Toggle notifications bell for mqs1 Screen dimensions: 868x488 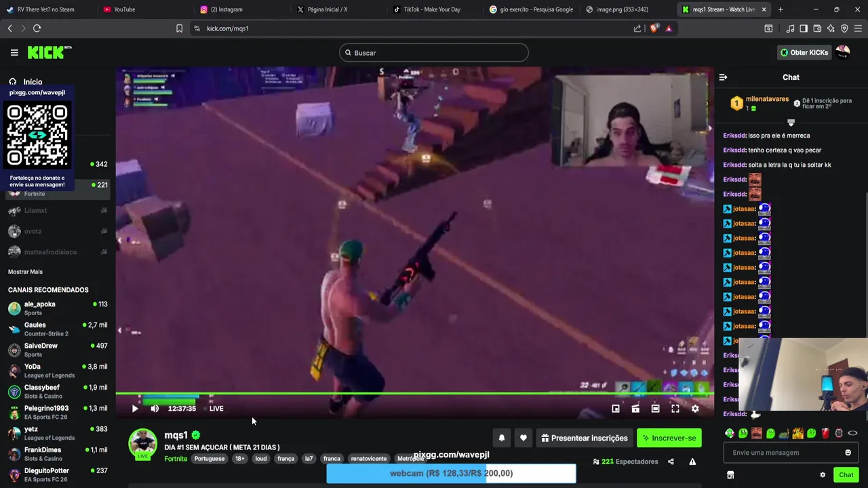[x=502, y=438]
